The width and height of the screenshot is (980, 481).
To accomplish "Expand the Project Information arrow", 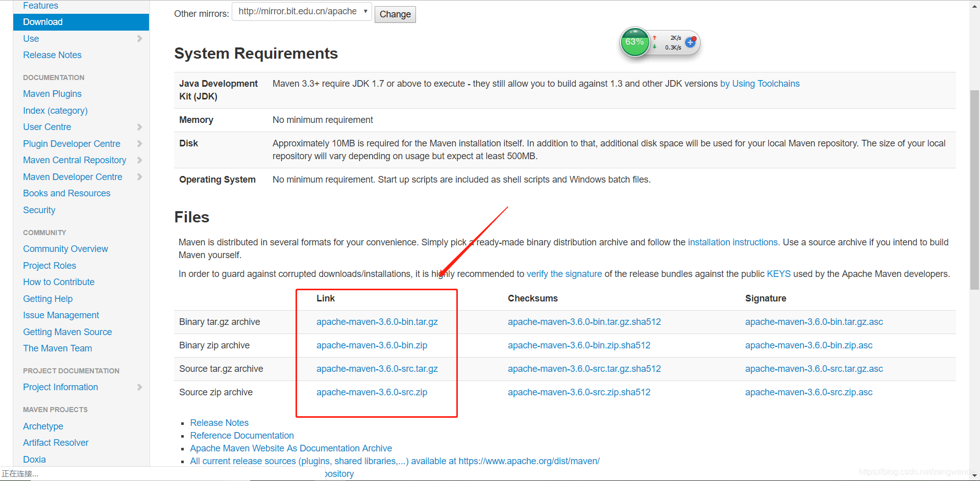I will [139, 387].
